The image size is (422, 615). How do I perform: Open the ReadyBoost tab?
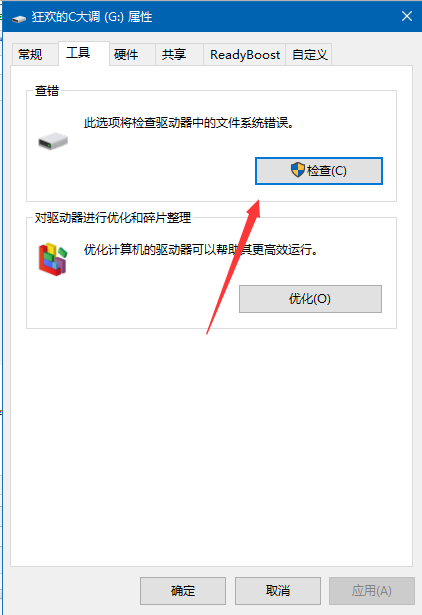pyautogui.click(x=245, y=55)
